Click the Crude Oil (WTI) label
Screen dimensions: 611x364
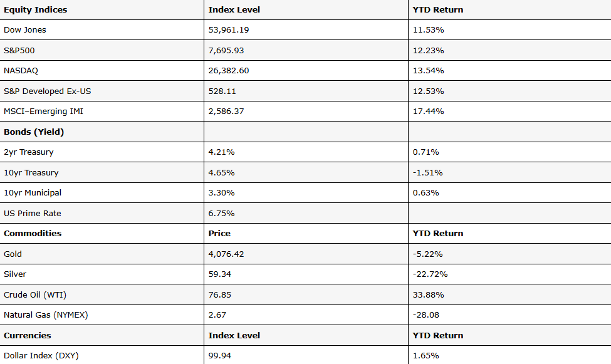tap(35, 295)
